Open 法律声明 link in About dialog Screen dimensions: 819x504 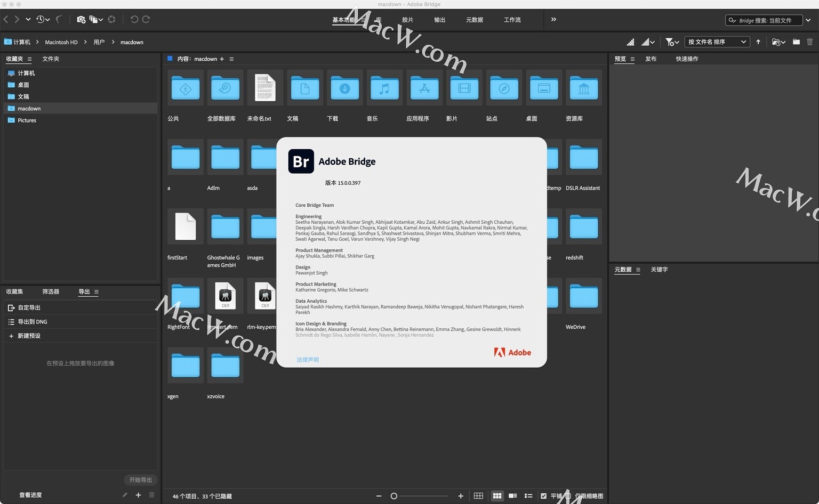point(308,360)
